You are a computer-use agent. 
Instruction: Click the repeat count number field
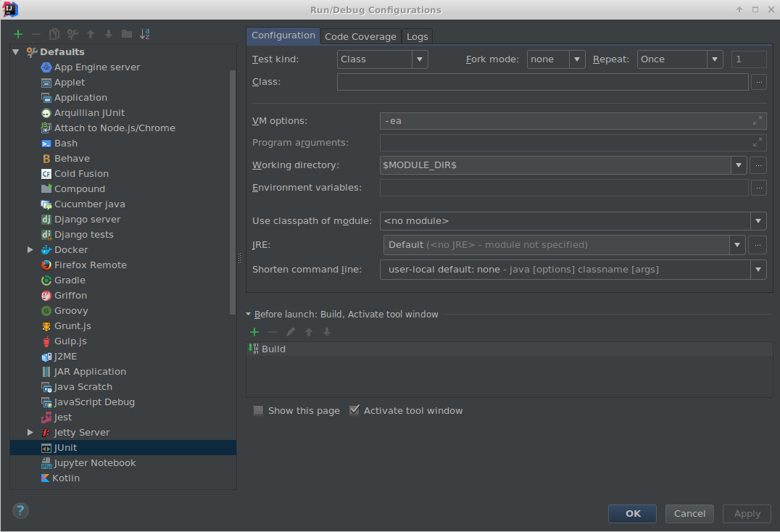click(x=749, y=59)
